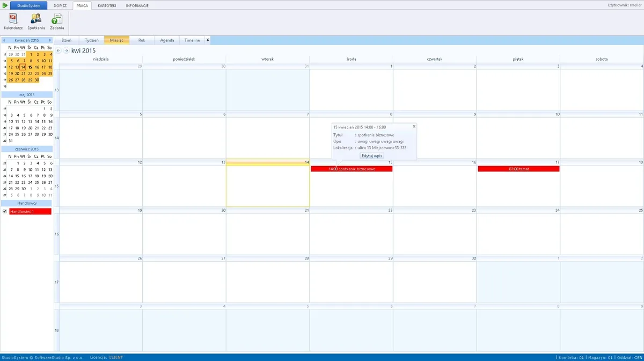Open the 07:00 temat event
This screenshot has height=361, width=644.
(518, 169)
